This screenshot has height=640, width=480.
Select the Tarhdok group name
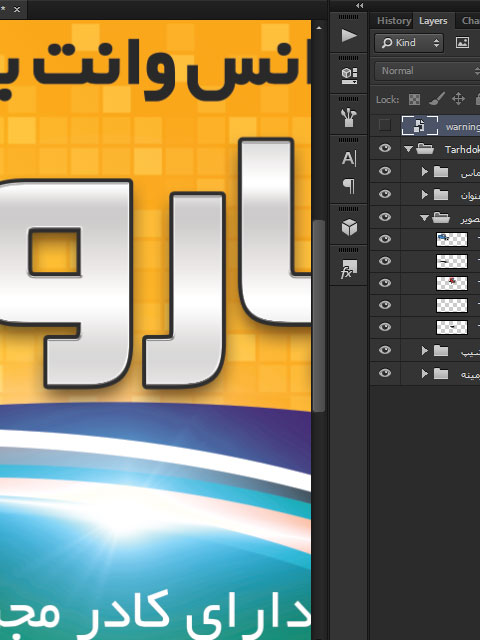click(462, 149)
